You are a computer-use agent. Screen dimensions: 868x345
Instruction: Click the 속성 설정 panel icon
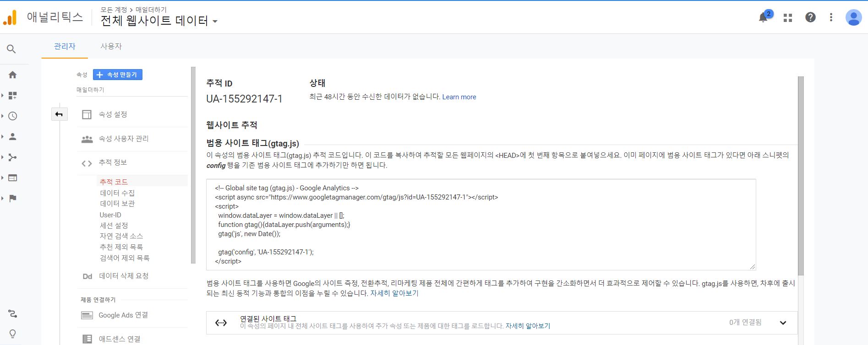tap(87, 114)
